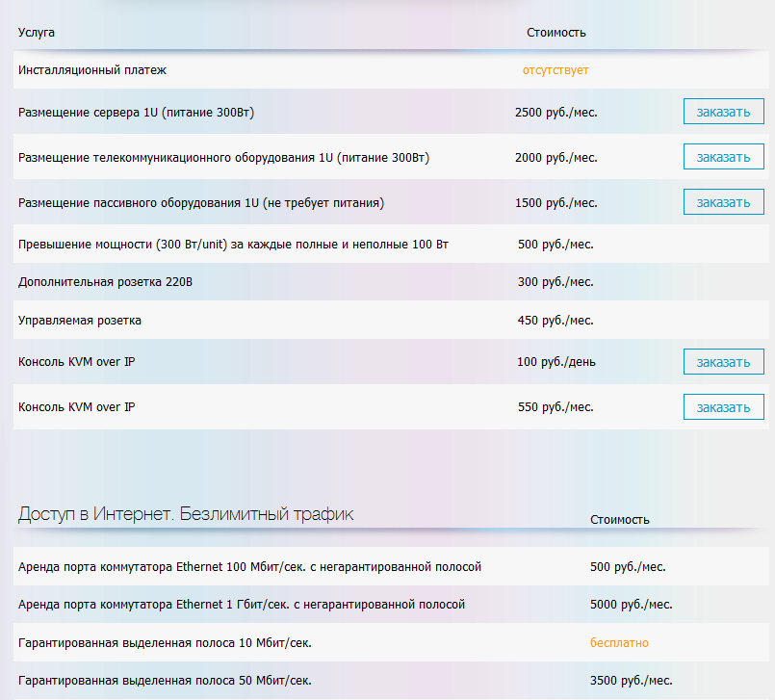Select the 'Инсталляционный платеж' row label
Viewport: 775px width, 700px height.
92,70
